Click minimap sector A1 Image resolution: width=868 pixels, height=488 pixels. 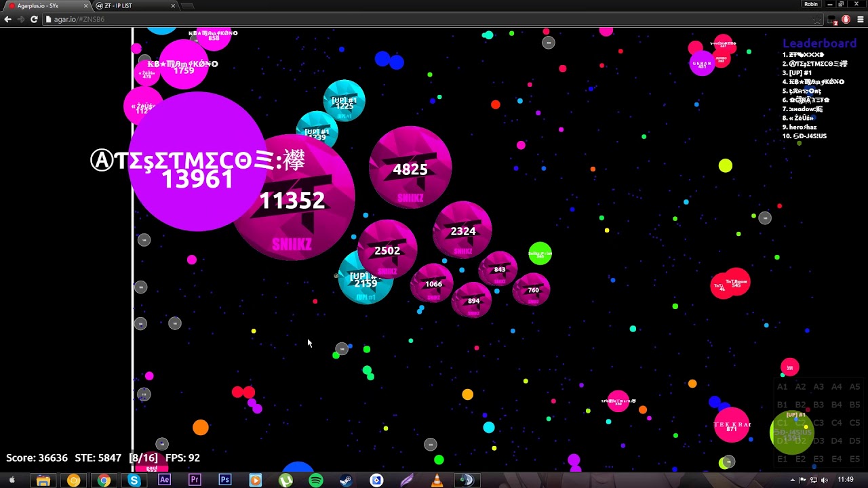[x=782, y=387]
